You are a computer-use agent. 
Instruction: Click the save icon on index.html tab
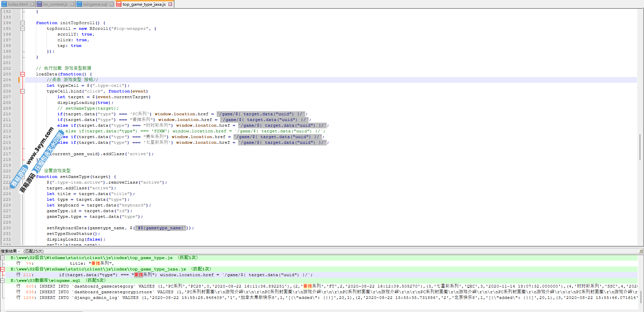(x=4, y=4)
